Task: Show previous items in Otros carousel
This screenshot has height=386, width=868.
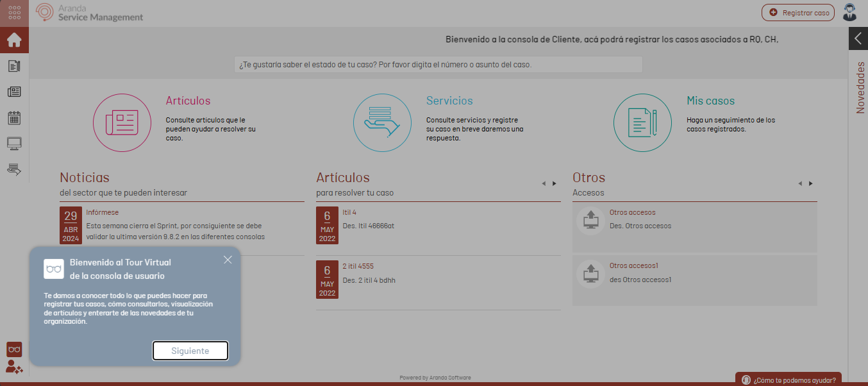Action: click(800, 183)
